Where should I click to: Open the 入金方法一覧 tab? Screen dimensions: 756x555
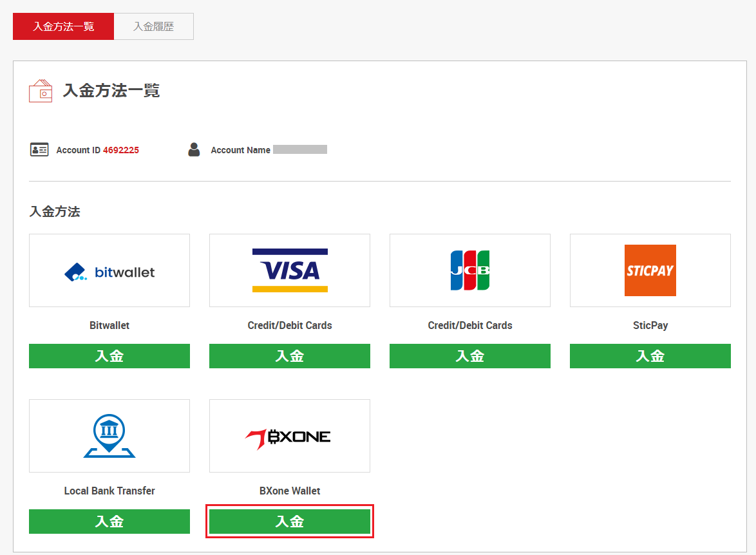click(x=63, y=26)
